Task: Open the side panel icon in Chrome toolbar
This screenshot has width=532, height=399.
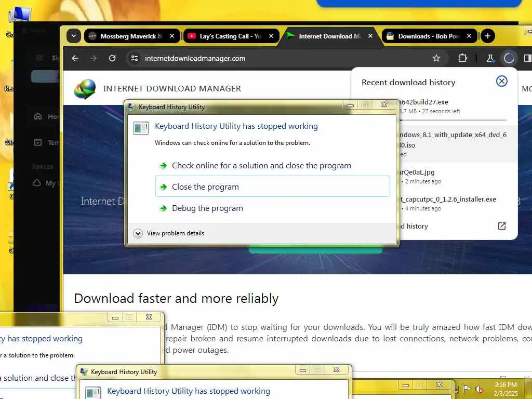Action: tap(527, 58)
